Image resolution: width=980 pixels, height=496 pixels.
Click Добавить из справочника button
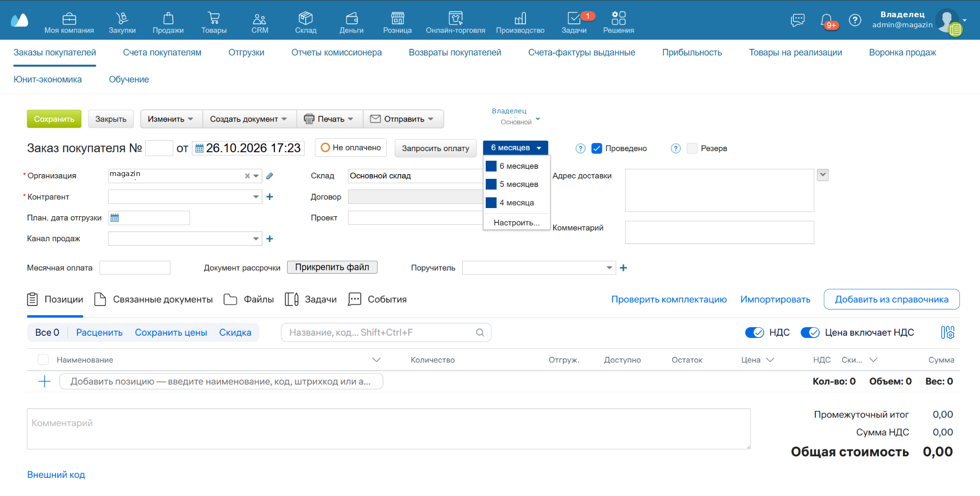891,299
